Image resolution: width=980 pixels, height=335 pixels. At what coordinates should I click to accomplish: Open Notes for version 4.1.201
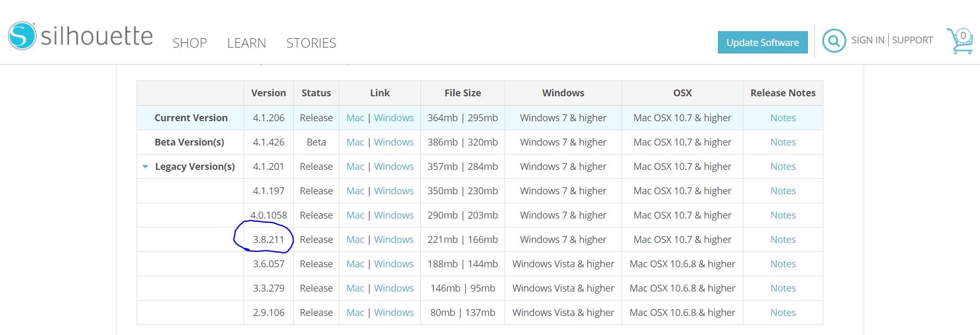pos(783,167)
